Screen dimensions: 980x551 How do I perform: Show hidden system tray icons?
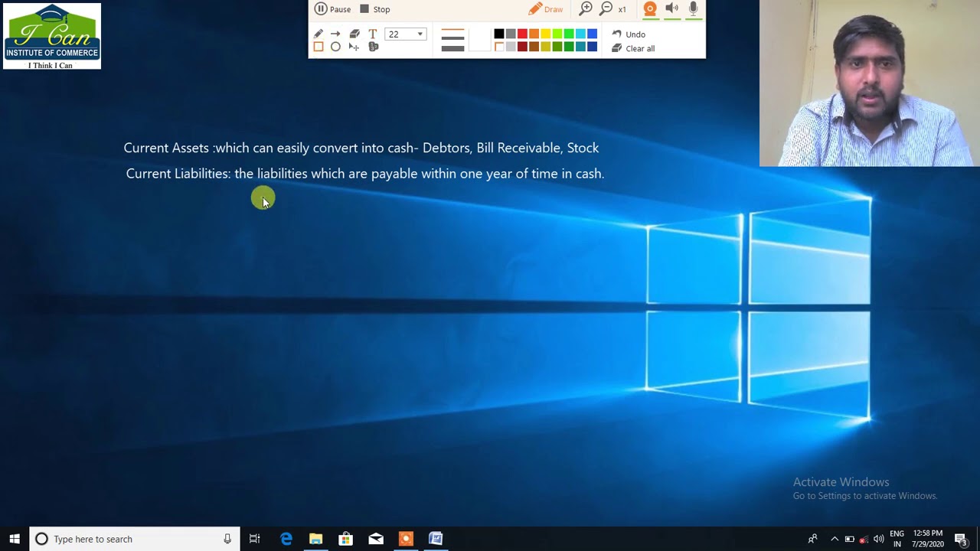click(835, 539)
